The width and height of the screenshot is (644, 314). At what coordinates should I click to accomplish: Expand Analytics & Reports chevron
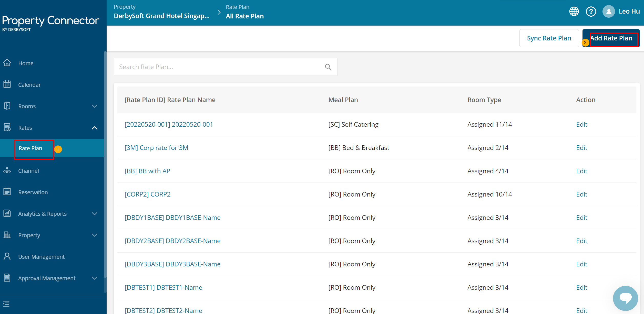pos(95,214)
